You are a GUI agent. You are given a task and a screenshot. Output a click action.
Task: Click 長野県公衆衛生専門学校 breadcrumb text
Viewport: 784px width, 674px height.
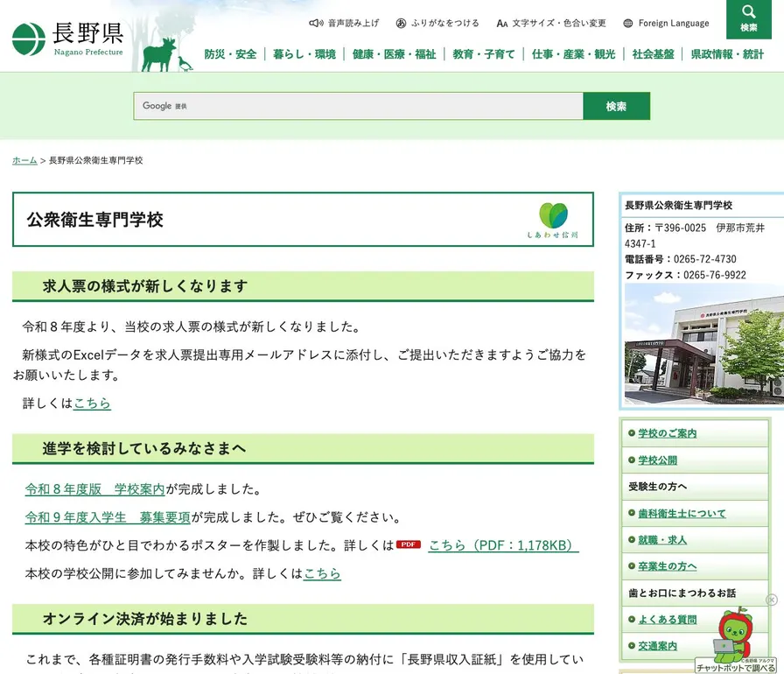[x=96, y=160]
